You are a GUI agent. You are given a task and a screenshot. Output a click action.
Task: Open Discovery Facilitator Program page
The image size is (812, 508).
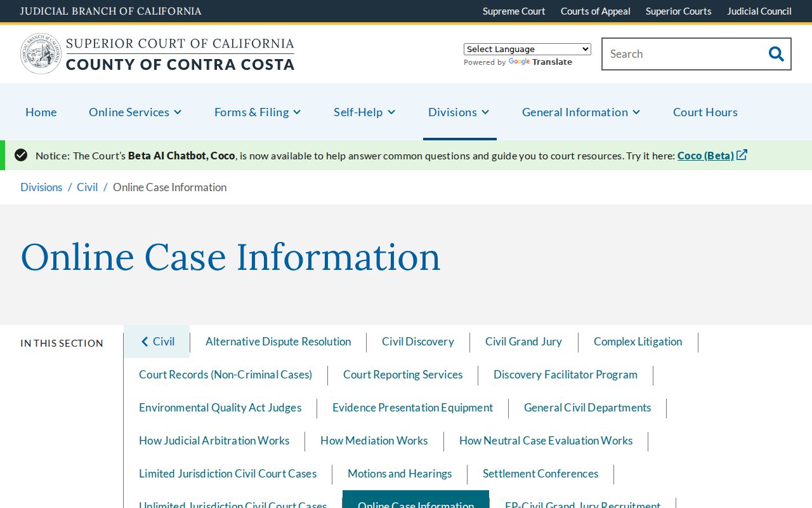(x=565, y=375)
